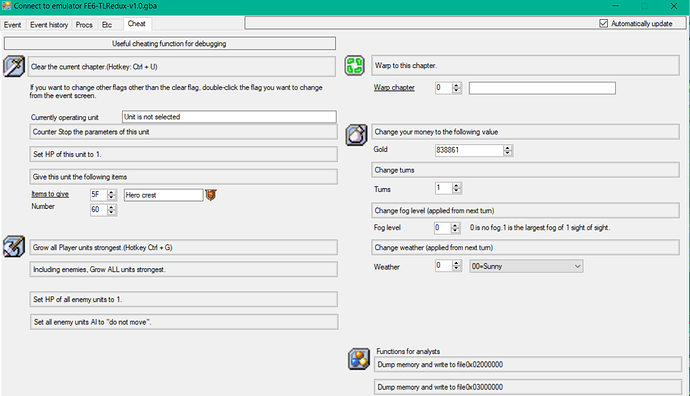This screenshot has width=690, height=396.
Task: Click the Turns number field showing 1
Action: coord(444,188)
